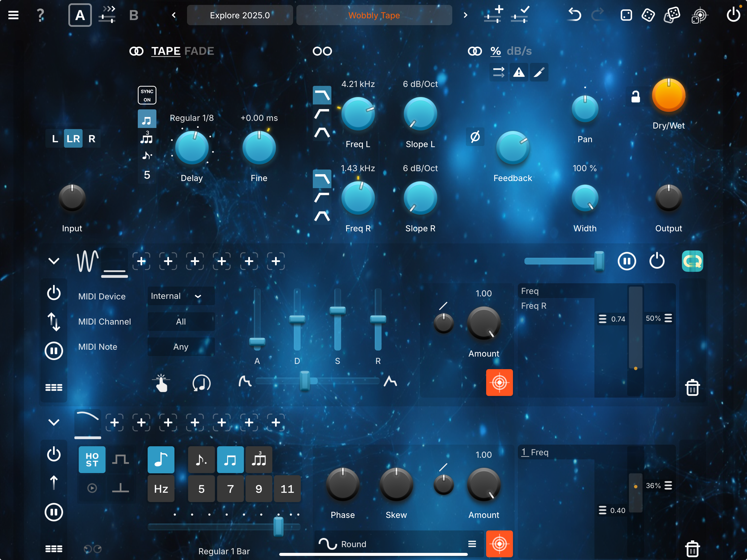
Task: Open the hamburger main menu
Action: coord(13,15)
